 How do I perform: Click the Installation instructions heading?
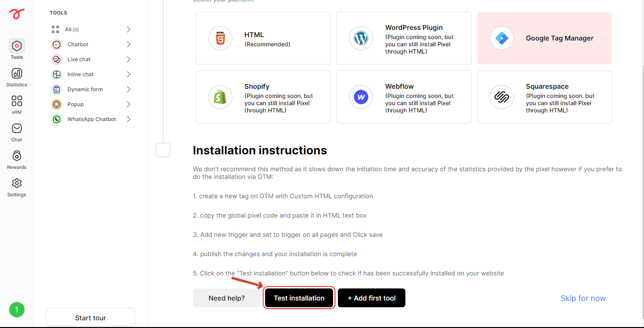260,150
